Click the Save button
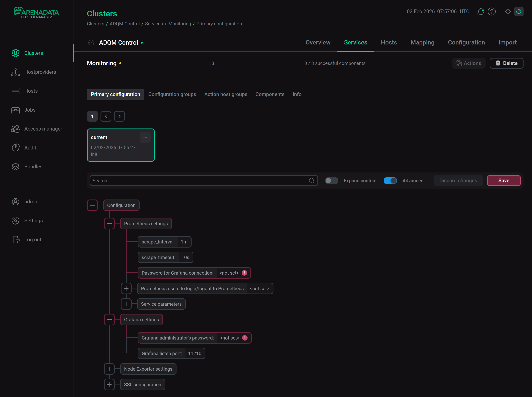This screenshot has height=397, width=532. (x=504, y=180)
